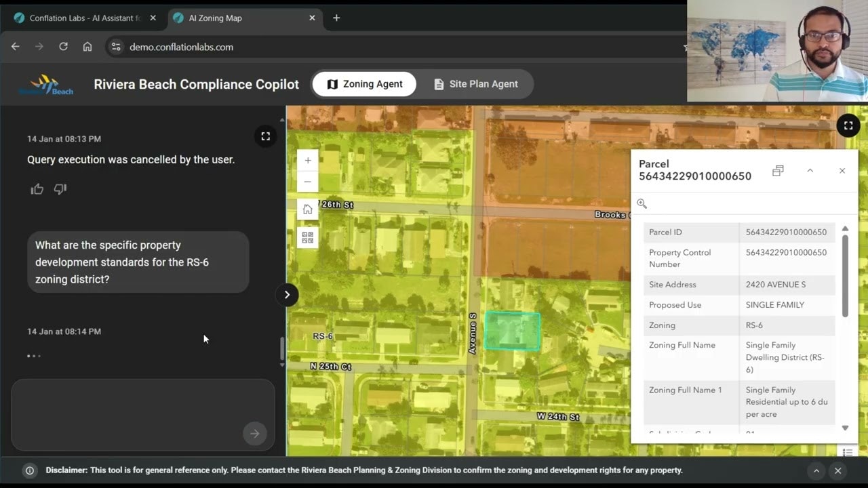Click the send message arrow button
This screenshot has width=868, height=488.
click(255, 434)
